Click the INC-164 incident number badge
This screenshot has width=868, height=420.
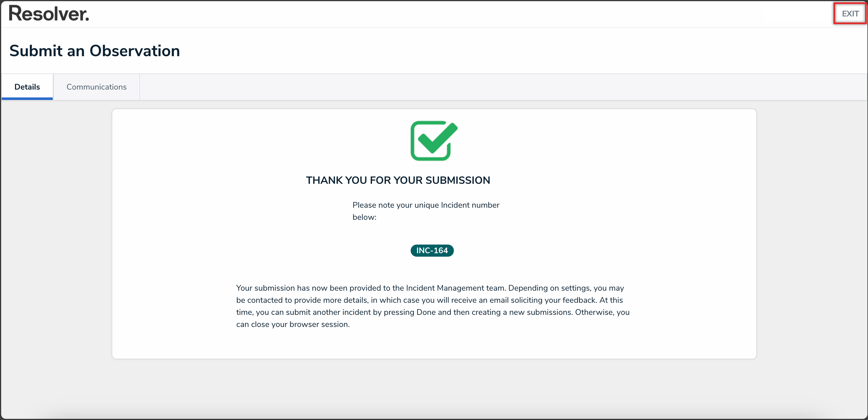click(432, 250)
